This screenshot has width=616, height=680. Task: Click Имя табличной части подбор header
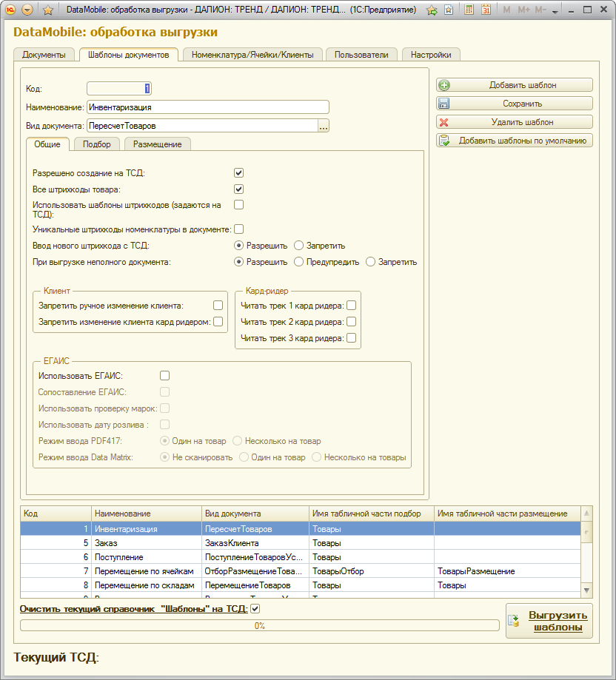(372, 514)
